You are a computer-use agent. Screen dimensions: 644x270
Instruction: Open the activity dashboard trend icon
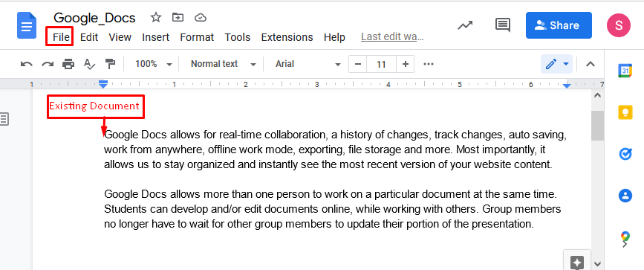465,25
